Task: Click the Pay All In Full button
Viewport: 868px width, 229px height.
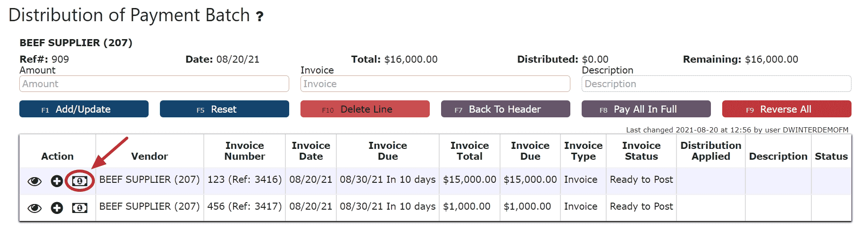Action: 646,109
